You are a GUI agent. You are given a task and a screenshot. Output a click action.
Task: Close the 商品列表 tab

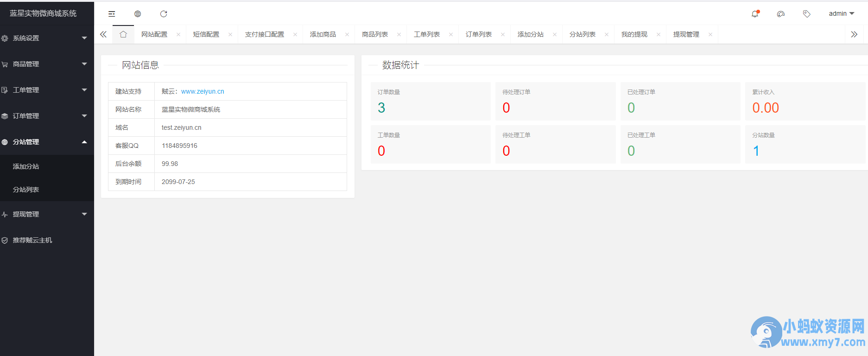click(399, 35)
